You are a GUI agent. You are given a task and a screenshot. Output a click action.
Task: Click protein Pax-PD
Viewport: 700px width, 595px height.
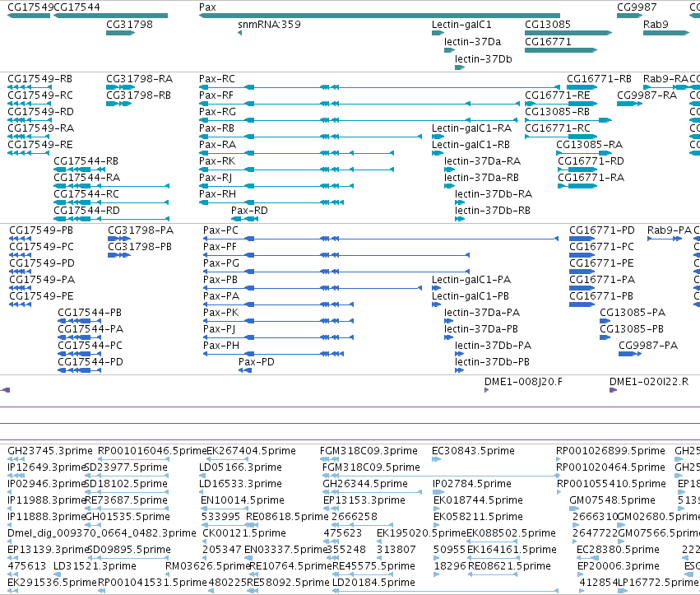pyautogui.click(x=257, y=362)
